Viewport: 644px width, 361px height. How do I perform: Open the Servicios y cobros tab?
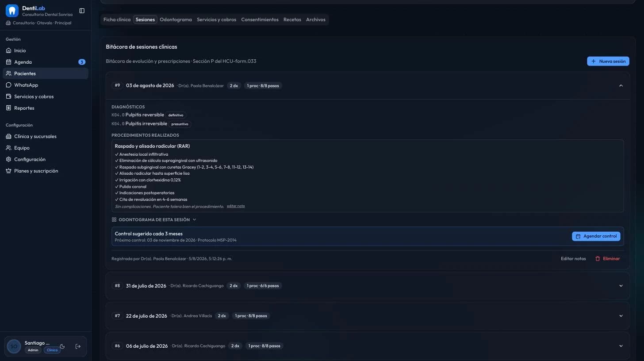[x=216, y=19]
